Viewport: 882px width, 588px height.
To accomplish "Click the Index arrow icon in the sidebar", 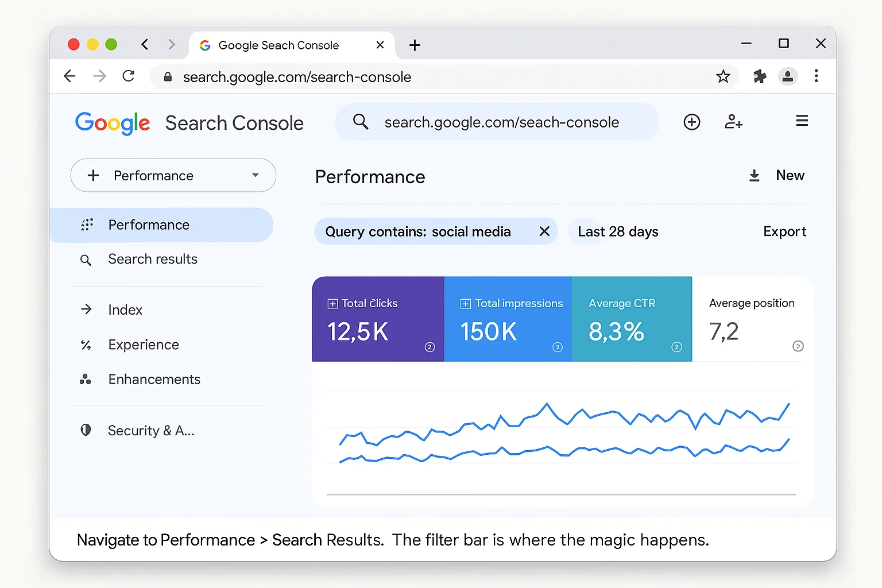I will tap(86, 310).
